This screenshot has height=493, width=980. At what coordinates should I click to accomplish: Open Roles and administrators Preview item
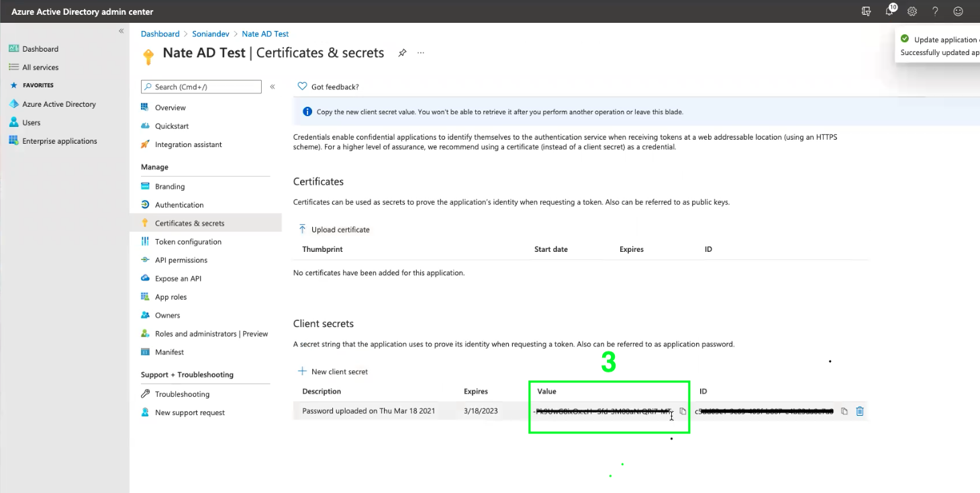(211, 334)
